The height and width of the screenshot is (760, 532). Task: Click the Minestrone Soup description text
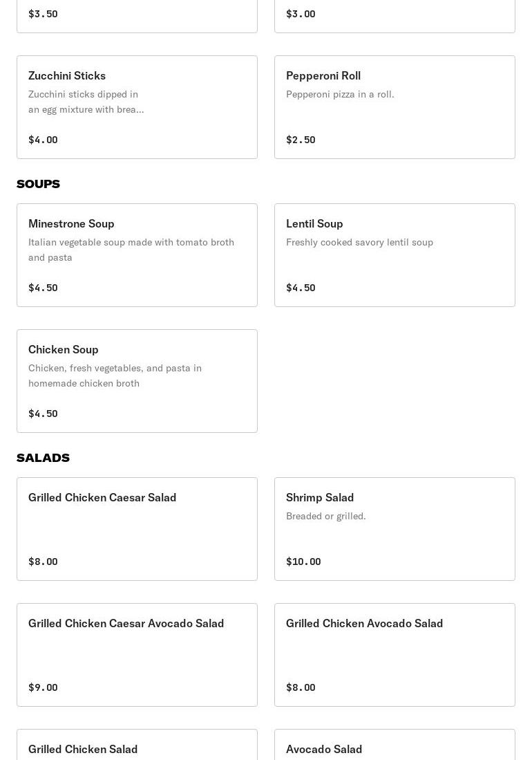pos(131,250)
